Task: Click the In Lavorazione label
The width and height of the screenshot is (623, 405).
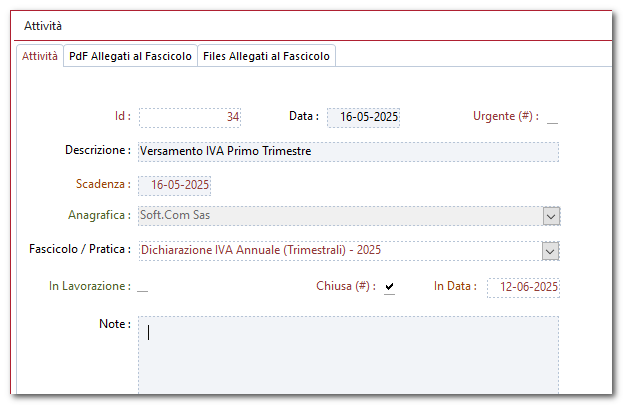Action: [x=89, y=286]
